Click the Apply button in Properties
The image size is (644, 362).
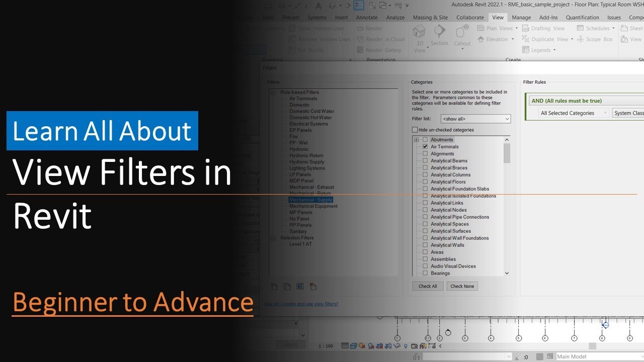point(291,345)
